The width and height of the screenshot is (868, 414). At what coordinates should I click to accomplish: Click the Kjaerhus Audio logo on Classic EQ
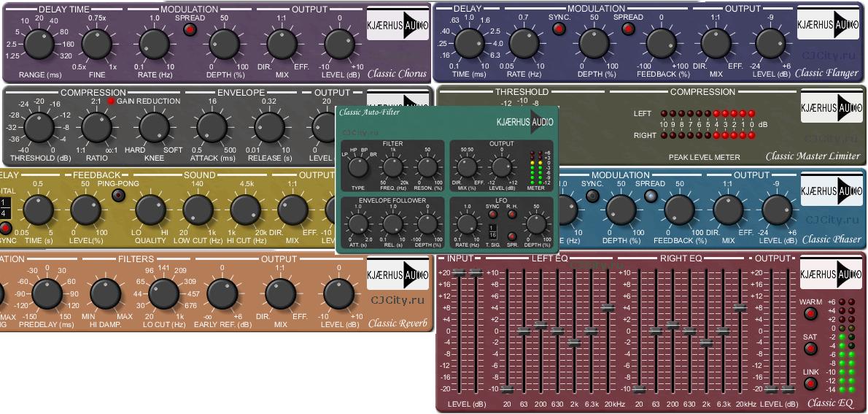[832, 273]
